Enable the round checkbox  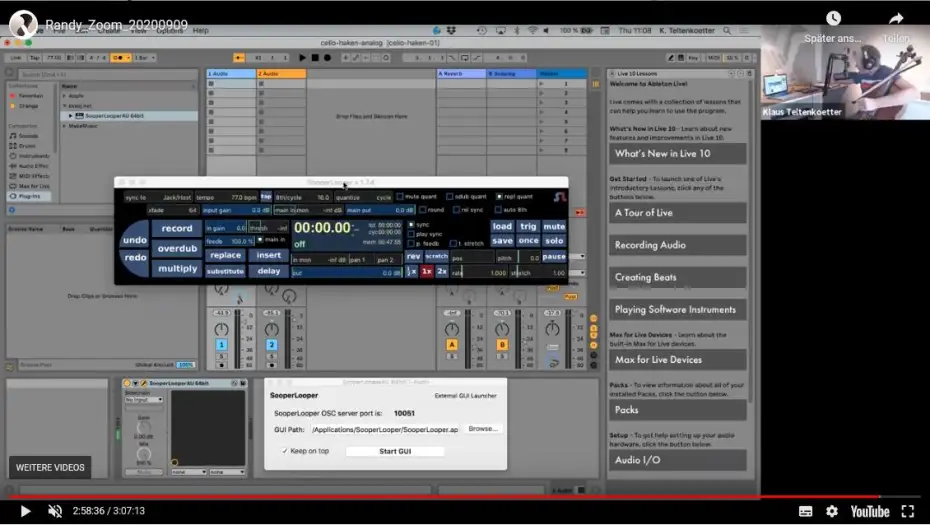click(x=423, y=209)
